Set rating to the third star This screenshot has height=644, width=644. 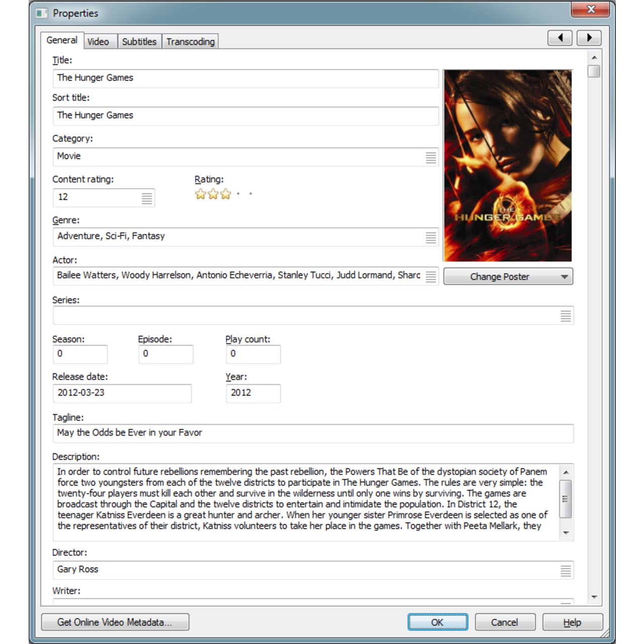click(x=225, y=194)
